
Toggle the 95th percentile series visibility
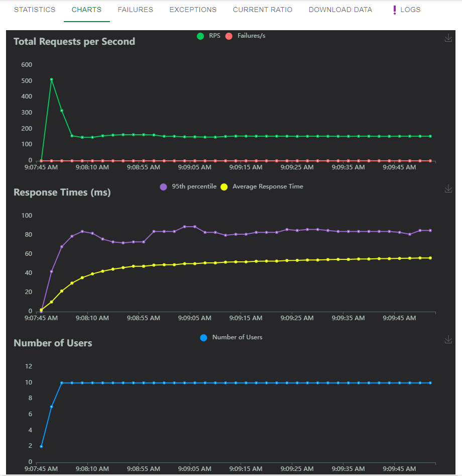coord(163,186)
